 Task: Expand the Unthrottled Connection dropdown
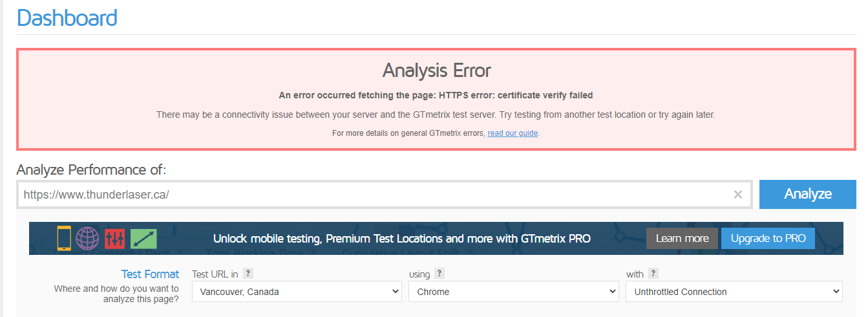pos(734,292)
